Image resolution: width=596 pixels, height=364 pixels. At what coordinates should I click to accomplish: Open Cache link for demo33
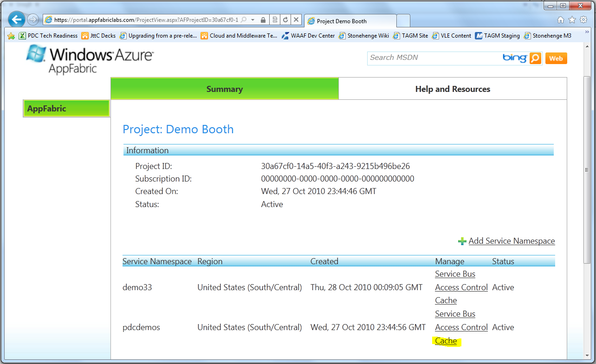[446, 300]
